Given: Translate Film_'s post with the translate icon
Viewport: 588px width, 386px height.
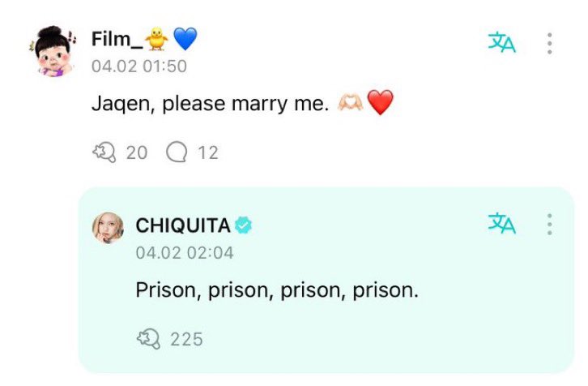Looking at the screenshot, I should (501, 43).
